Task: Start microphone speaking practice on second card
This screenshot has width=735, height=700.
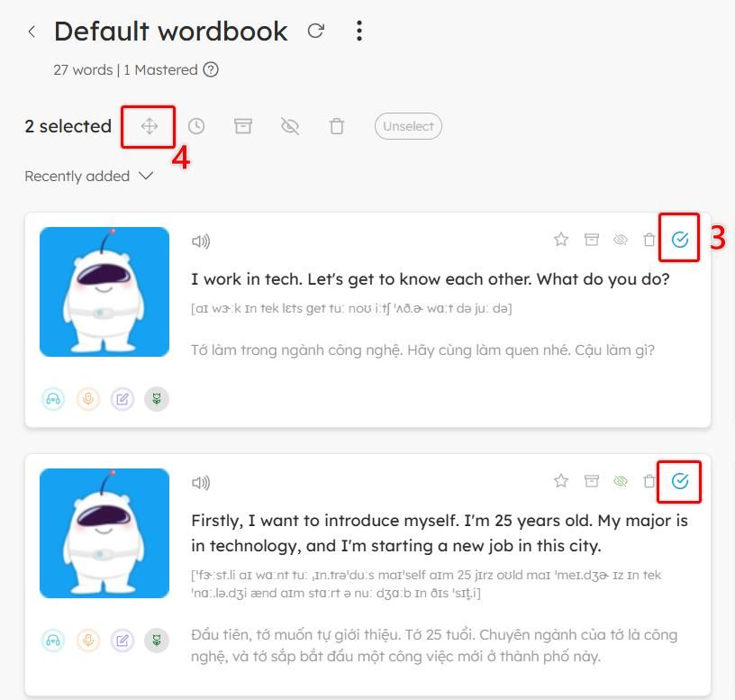Action: click(88, 641)
